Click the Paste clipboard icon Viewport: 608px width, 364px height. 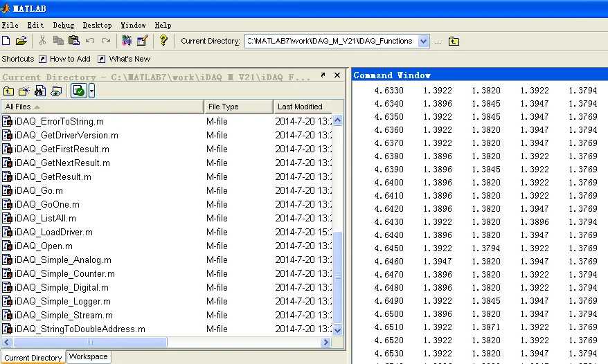[73, 41]
